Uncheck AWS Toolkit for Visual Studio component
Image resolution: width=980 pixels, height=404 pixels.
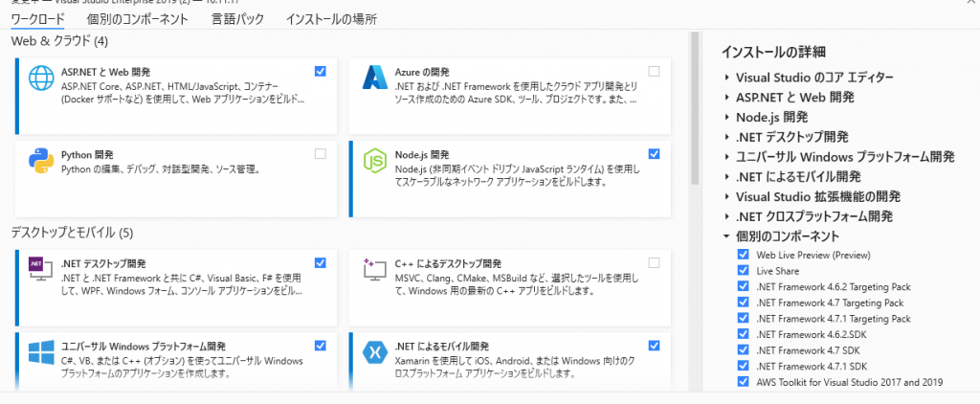743,381
